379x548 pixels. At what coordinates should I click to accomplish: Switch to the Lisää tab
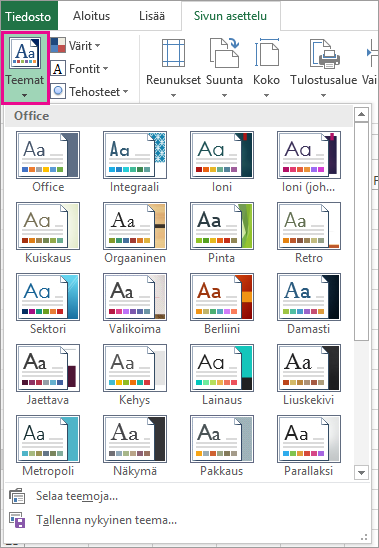(x=152, y=16)
